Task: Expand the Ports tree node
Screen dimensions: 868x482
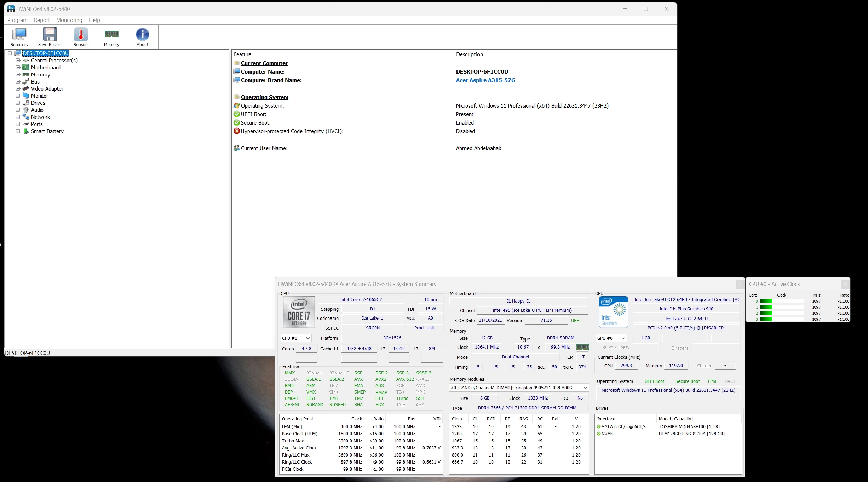Action: pyautogui.click(x=18, y=124)
